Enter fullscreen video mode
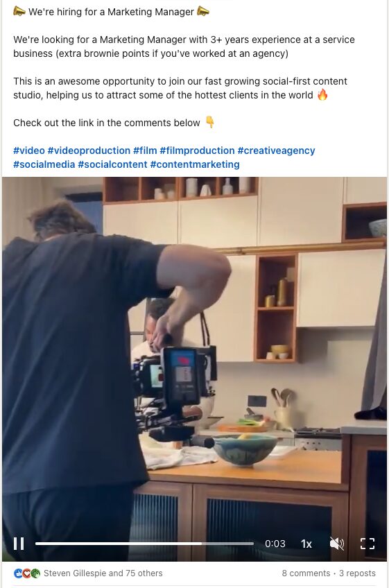 [x=368, y=544]
